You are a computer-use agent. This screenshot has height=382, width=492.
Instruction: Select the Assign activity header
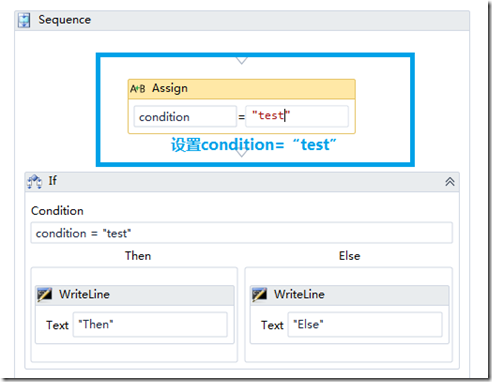coord(242,89)
